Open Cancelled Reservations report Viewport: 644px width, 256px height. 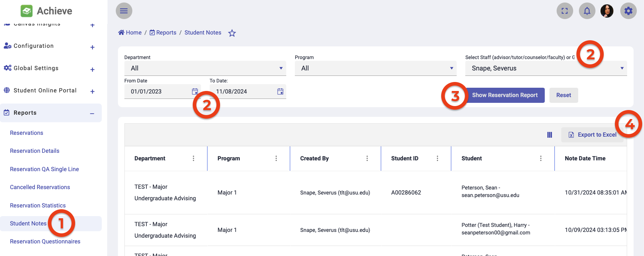[40, 187]
